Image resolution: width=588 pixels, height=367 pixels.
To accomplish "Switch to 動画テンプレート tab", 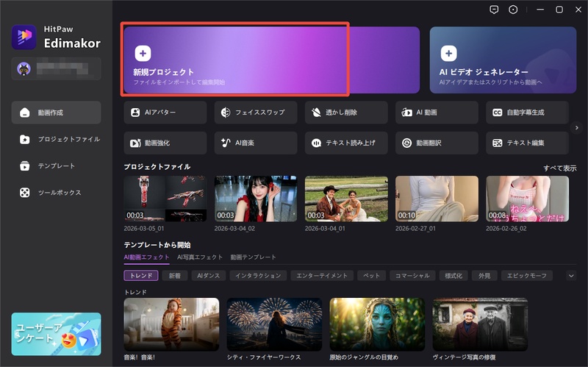I will 253,257.
